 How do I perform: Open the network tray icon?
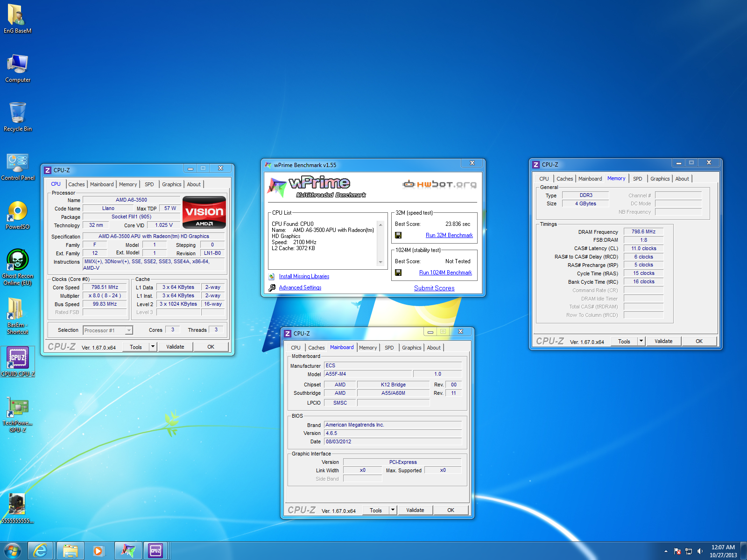[x=689, y=551]
